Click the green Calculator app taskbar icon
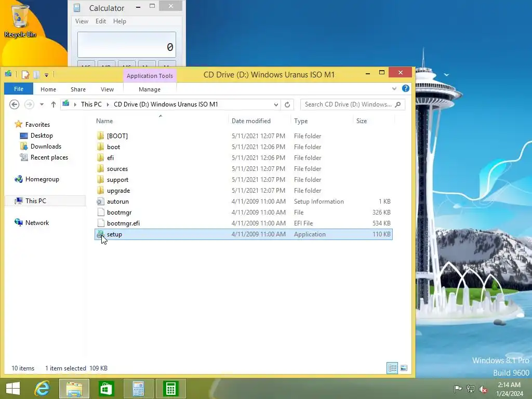This screenshot has width=532, height=399. click(x=170, y=389)
